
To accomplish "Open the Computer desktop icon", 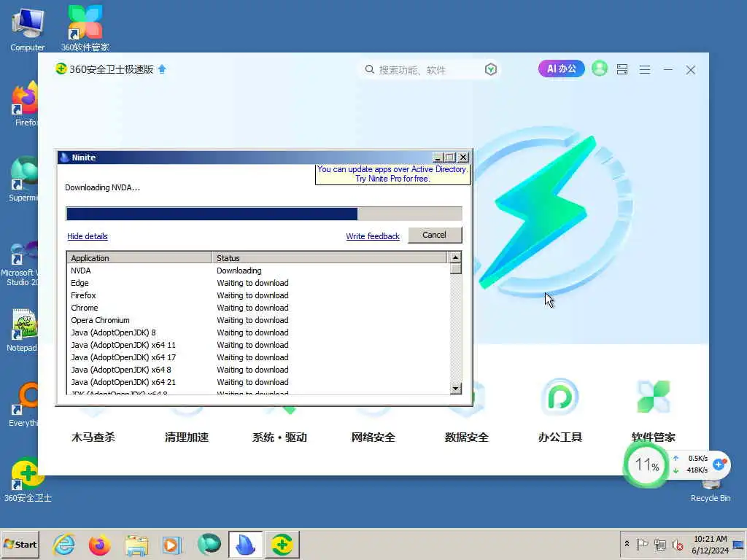I will click(x=28, y=28).
